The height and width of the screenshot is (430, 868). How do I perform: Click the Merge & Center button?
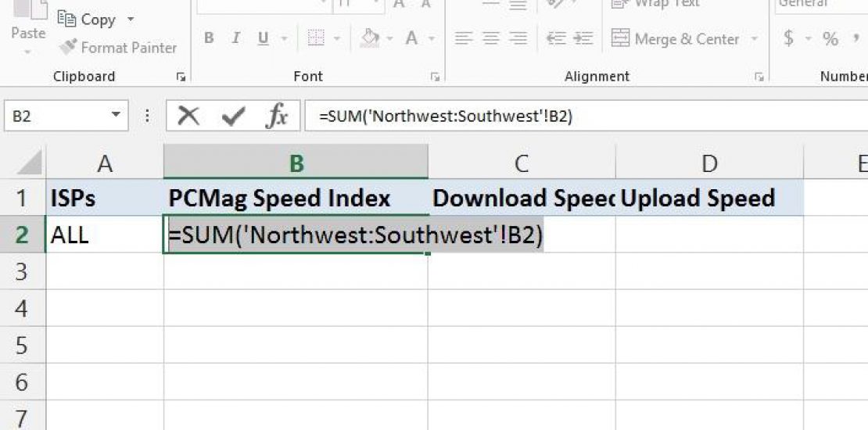[x=676, y=38]
